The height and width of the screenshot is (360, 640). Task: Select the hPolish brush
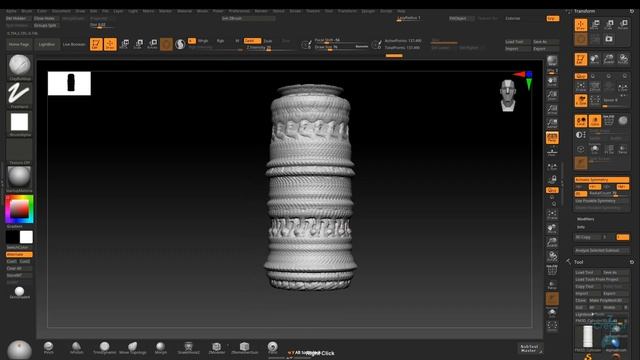tap(76, 348)
